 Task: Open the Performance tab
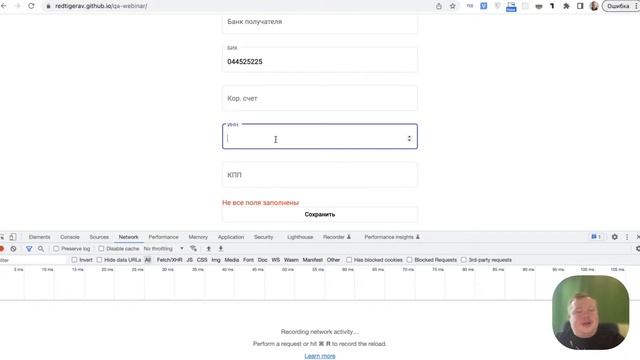pyautogui.click(x=163, y=237)
